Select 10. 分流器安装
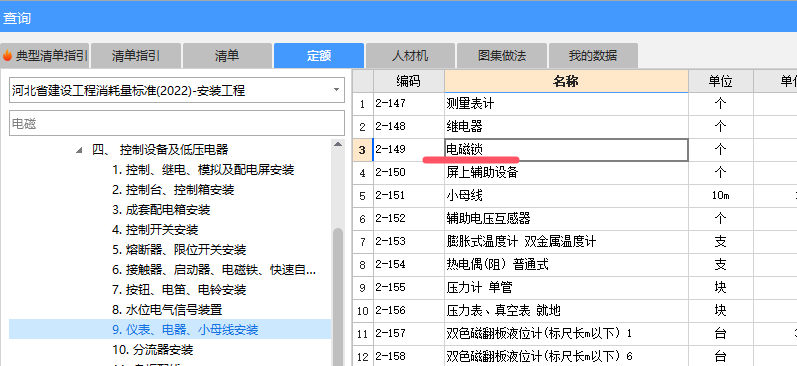The height and width of the screenshot is (366, 797). pos(153,350)
